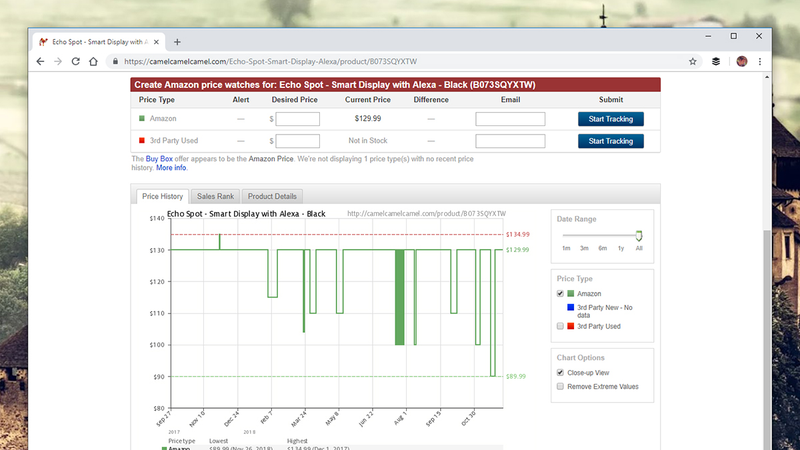Image resolution: width=800 pixels, height=450 pixels.
Task: Click the green Amazon legend swatch
Action: tap(571, 293)
